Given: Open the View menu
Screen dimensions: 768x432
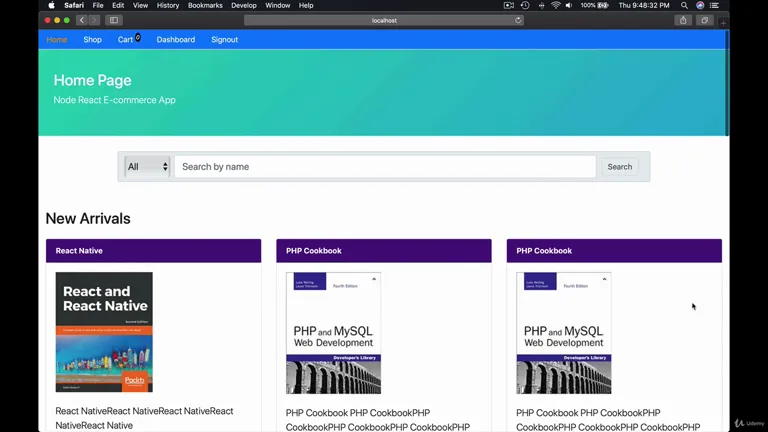Looking at the screenshot, I should click(x=140, y=5).
